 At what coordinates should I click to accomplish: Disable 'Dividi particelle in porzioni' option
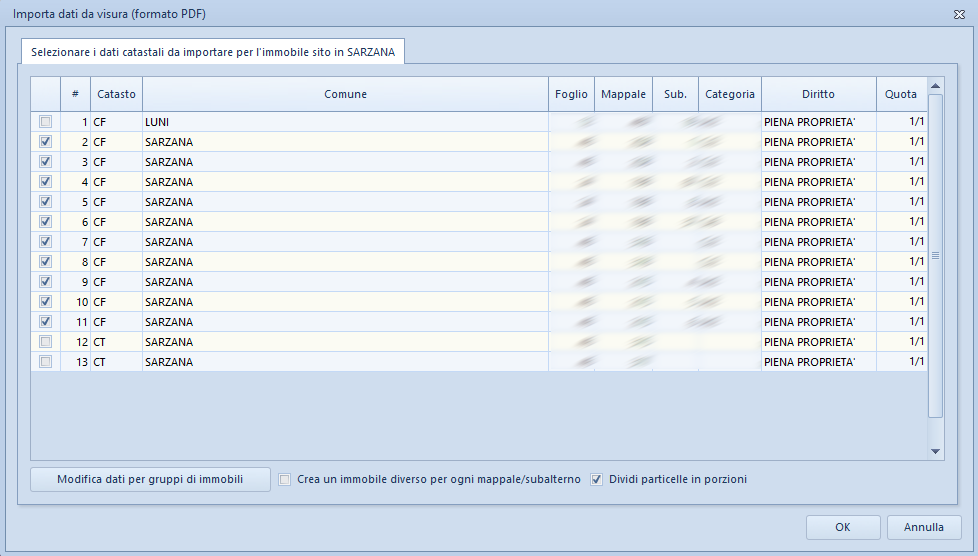point(598,480)
